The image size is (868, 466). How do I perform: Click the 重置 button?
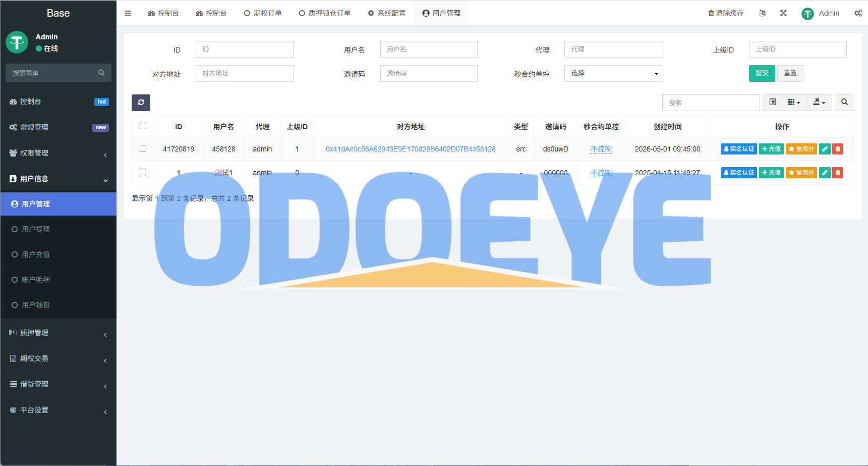tap(790, 73)
